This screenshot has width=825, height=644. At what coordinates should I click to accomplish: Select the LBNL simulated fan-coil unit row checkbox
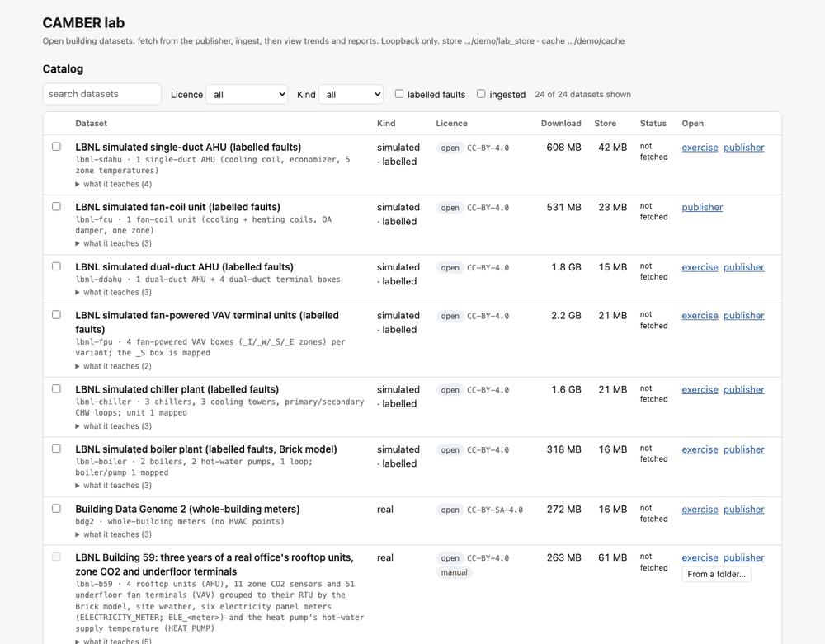[56, 207]
